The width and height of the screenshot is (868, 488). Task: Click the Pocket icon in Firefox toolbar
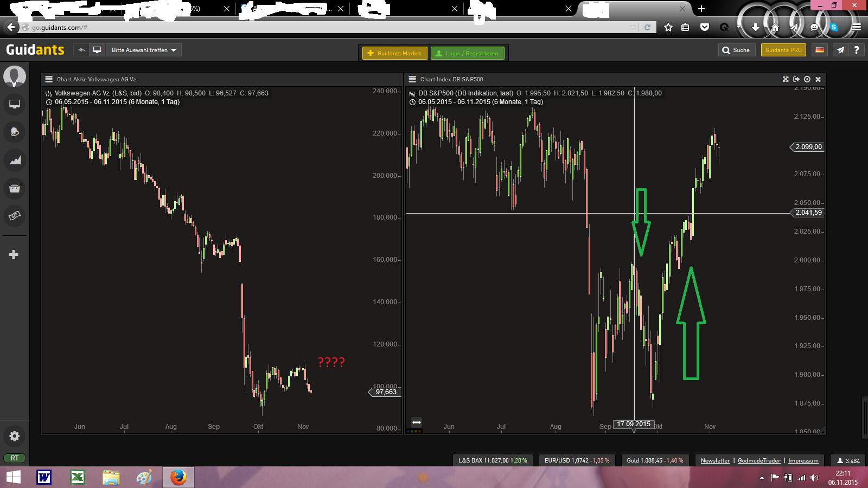[705, 27]
